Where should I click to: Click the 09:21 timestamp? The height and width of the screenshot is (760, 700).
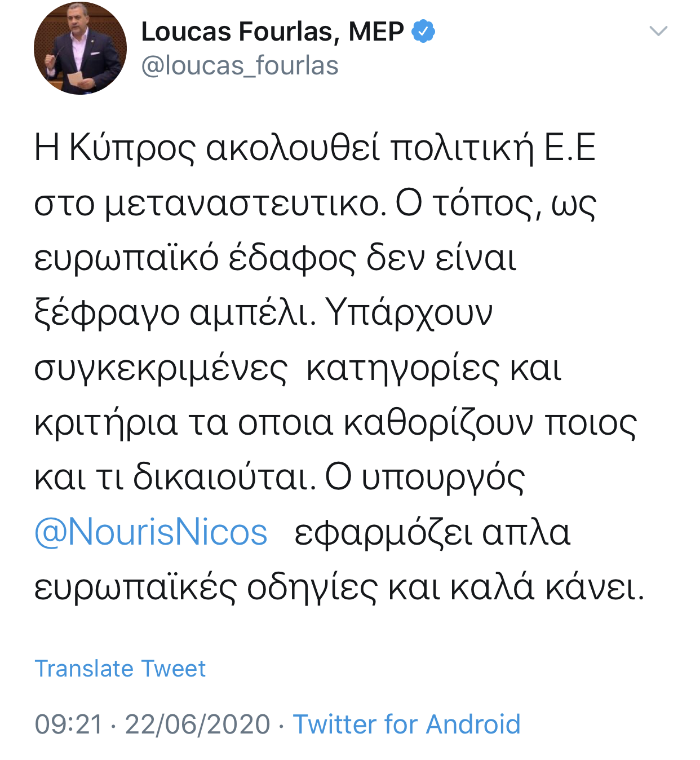tap(69, 724)
